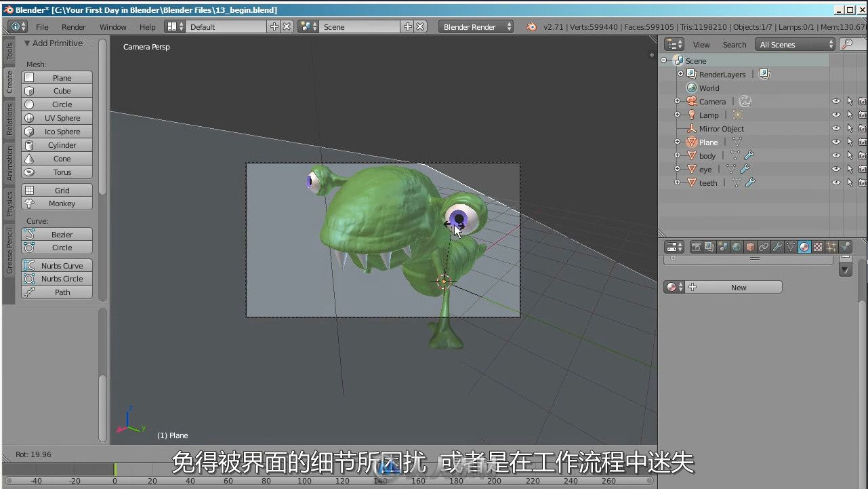Add a Bezier curve
Image resolution: width=868 pixels, height=489 pixels.
tap(57, 235)
